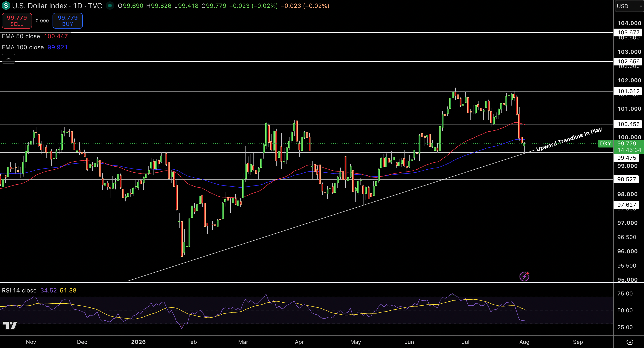Click the RSI moving average value 51.38
Image resolution: width=644 pixels, height=348 pixels.
pyautogui.click(x=68, y=291)
